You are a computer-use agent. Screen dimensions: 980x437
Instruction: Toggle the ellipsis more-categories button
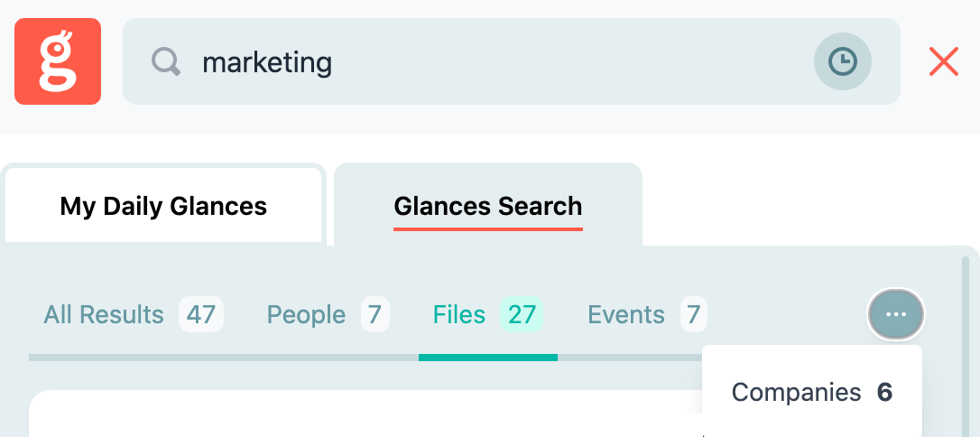pos(895,314)
